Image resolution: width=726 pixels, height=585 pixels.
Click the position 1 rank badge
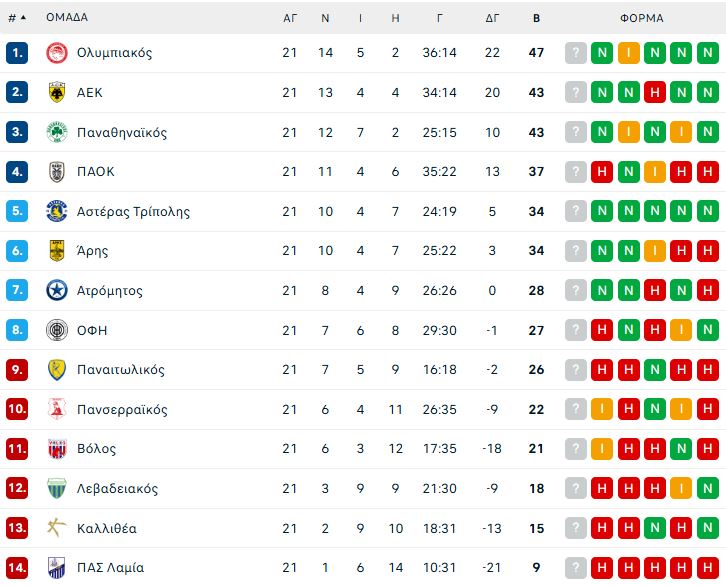tap(17, 53)
